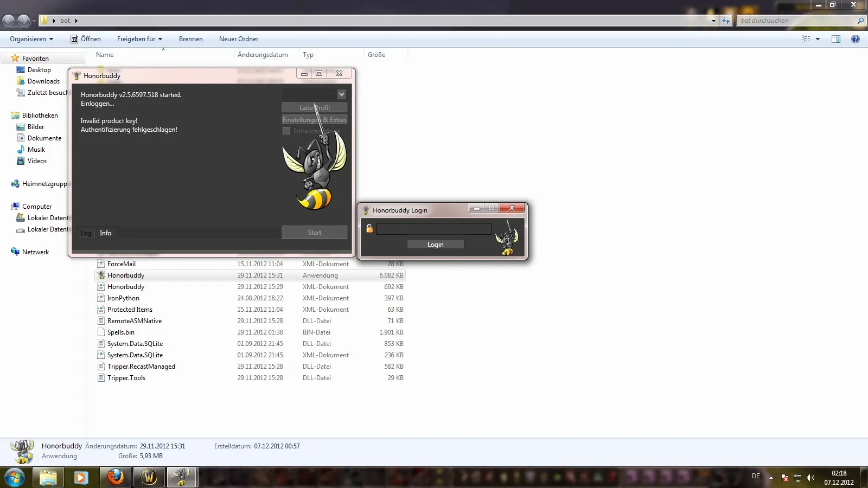Click the change view icon
Viewport: 868px width, 488px height.
tap(806, 39)
